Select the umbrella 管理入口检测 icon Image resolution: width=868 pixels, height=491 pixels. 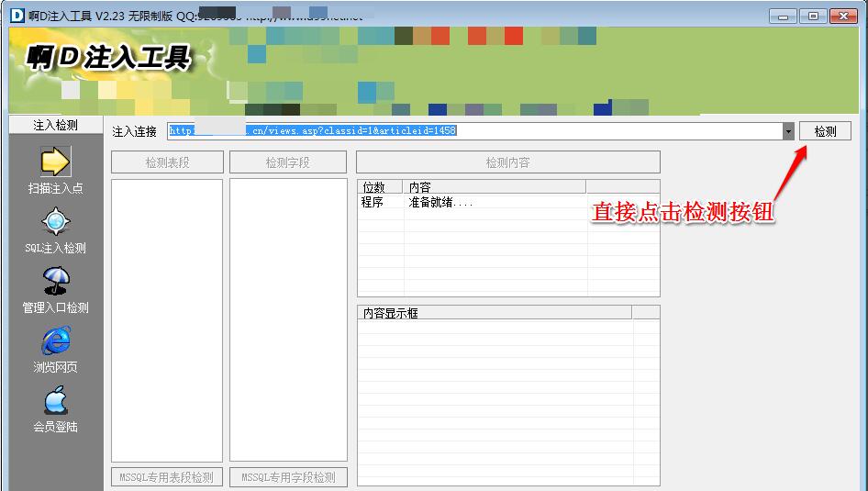(56, 281)
